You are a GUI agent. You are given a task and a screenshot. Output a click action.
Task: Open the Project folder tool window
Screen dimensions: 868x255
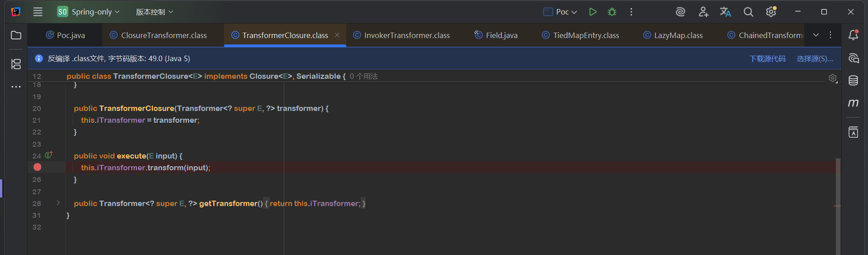pyautogui.click(x=16, y=35)
